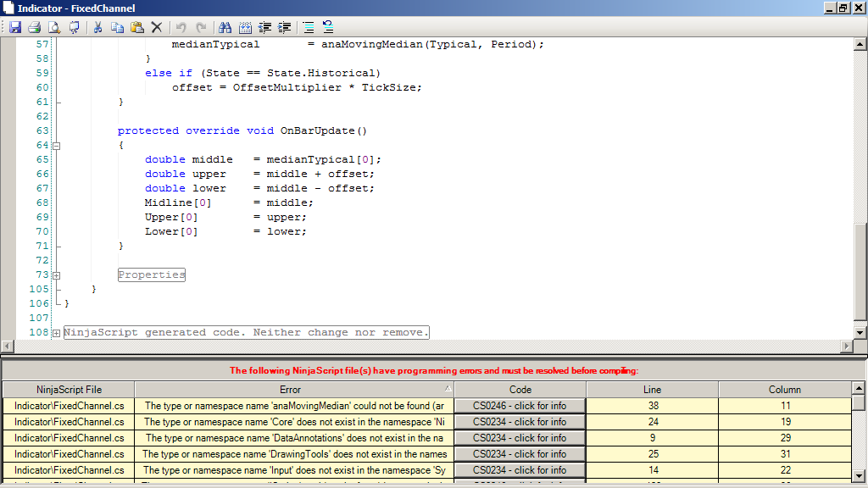Expand the Properties region at line 73
Viewport: 868px width, 488px height.
pos(57,275)
